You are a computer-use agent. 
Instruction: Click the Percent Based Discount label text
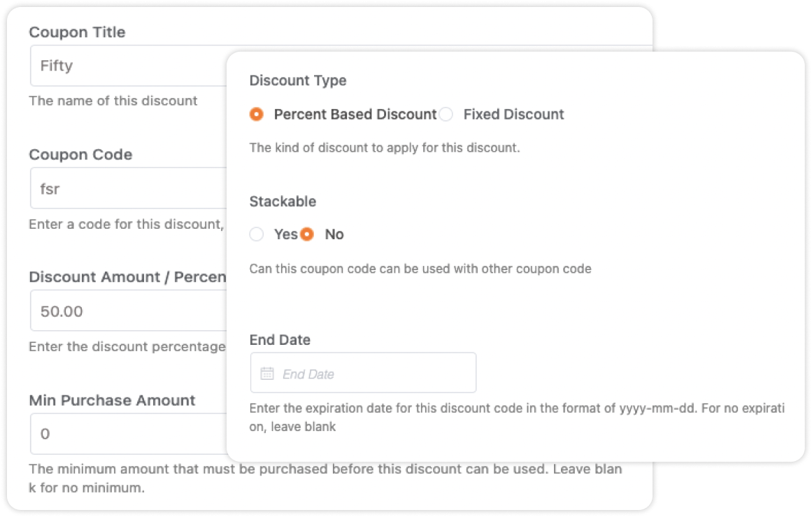coord(355,115)
